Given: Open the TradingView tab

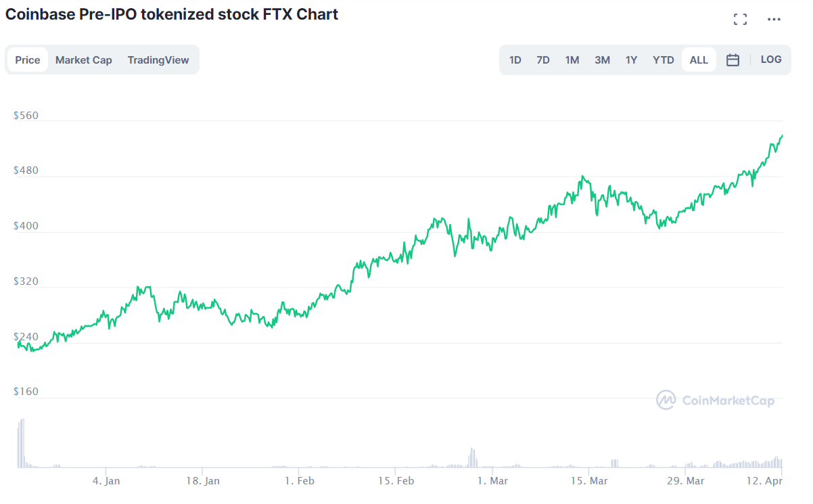Looking at the screenshot, I should (x=158, y=60).
